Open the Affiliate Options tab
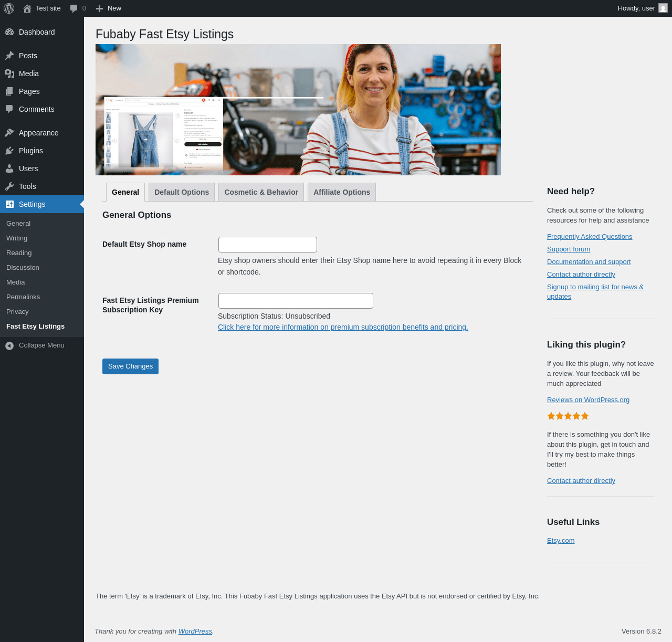 click(342, 192)
